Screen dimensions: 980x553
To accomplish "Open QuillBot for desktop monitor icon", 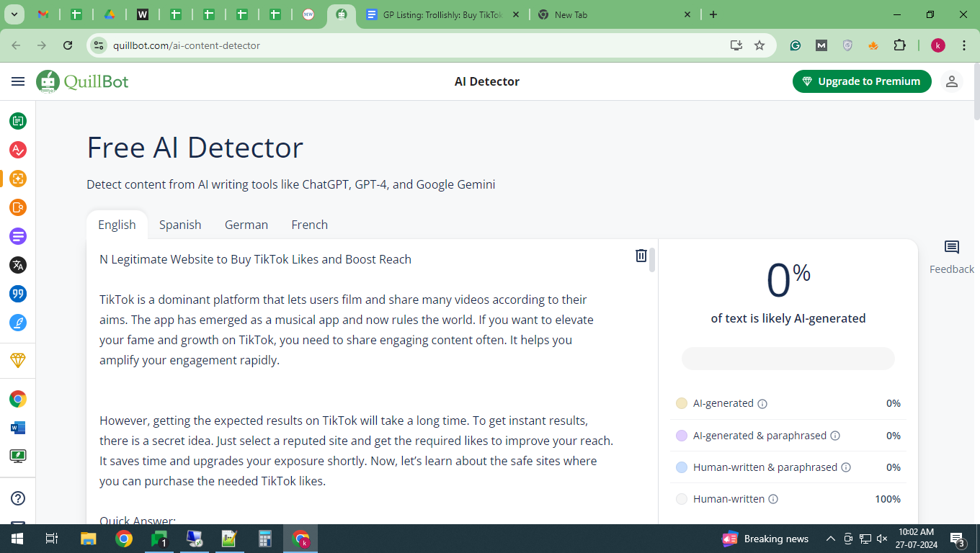I will (18, 456).
